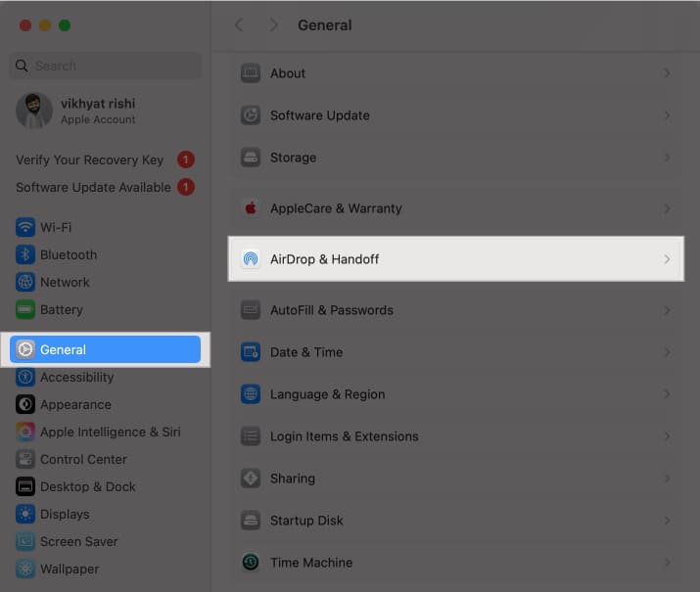Click the Network globe icon
The image size is (700, 592).
pyautogui.click(x=25, y=282)
